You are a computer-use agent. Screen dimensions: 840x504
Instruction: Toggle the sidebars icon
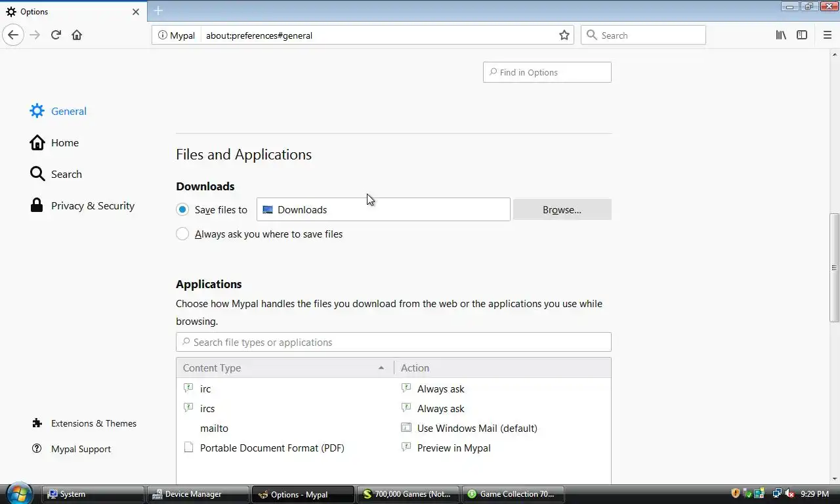802,35
